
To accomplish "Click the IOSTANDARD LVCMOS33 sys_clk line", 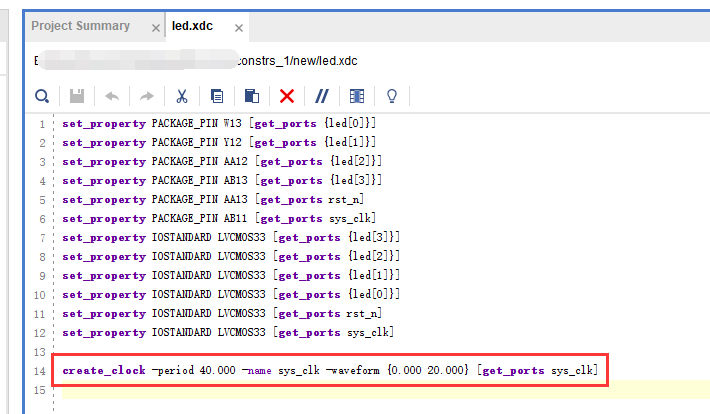I will point(228,332).
